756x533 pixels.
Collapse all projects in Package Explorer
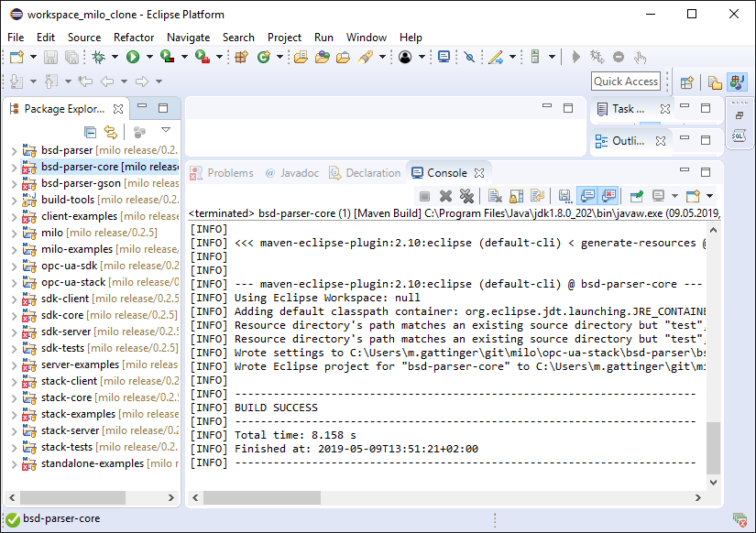[90, 132]
